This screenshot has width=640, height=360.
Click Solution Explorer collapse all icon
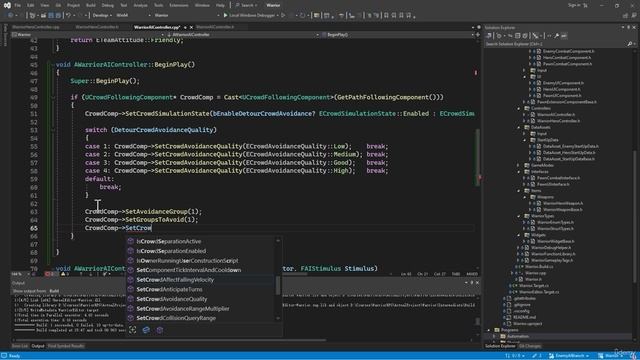pyautogui.click(x=518, y=36)
